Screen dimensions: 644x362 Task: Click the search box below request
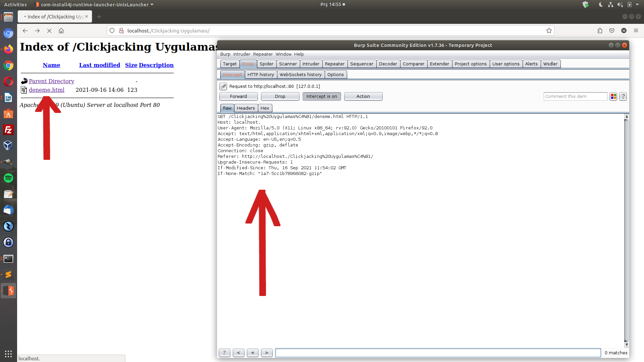tap(438, 353)
